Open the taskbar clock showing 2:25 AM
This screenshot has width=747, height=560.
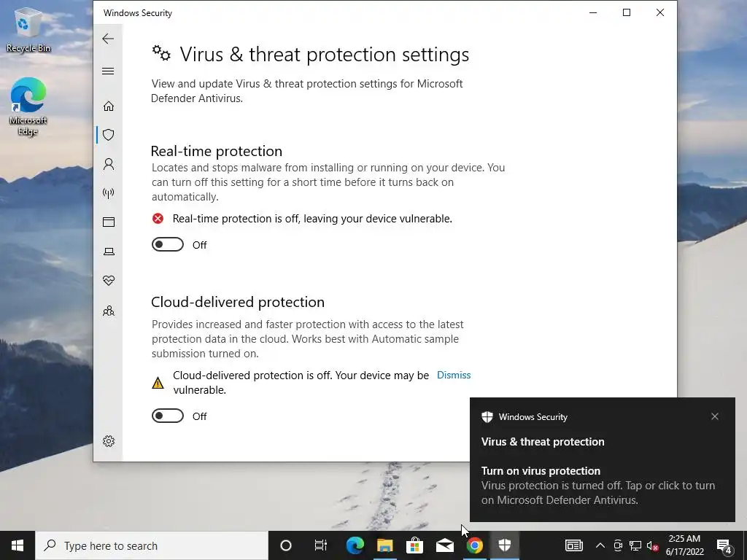point(684,545)
